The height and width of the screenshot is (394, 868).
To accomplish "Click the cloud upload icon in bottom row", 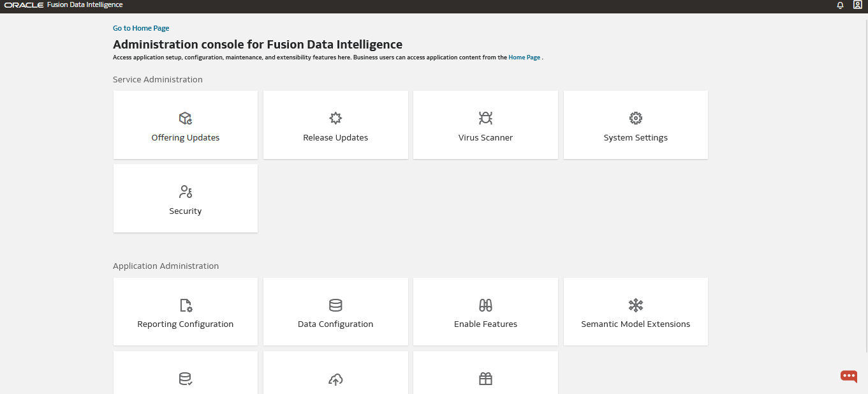I will pyautogui.click(x=335, y=379).
